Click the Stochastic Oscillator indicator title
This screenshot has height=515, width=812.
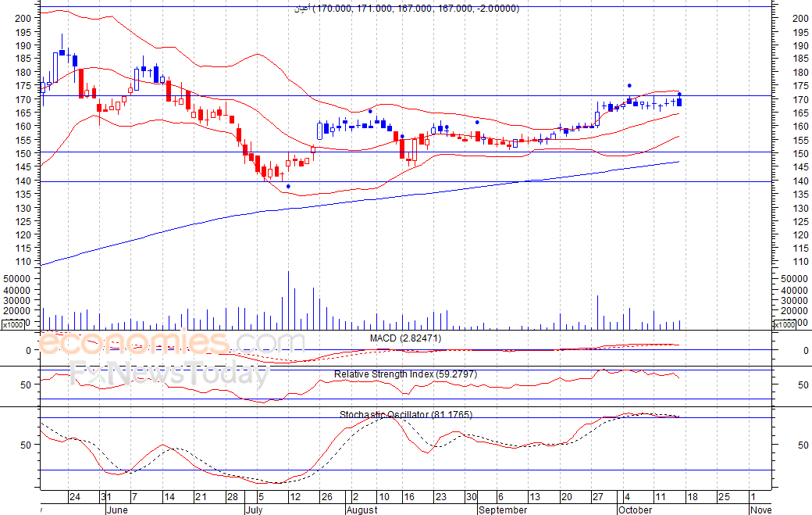click(x=405, y=414)
